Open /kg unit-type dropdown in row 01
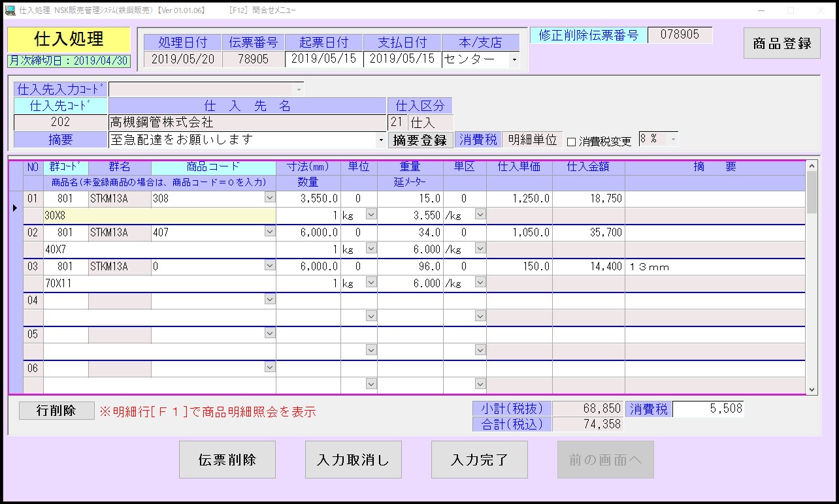The height and width of the screenshot is (504, 839). coord(480,214)
